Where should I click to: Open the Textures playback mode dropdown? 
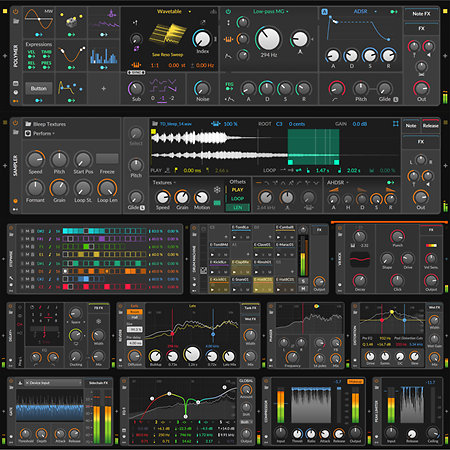164,183
